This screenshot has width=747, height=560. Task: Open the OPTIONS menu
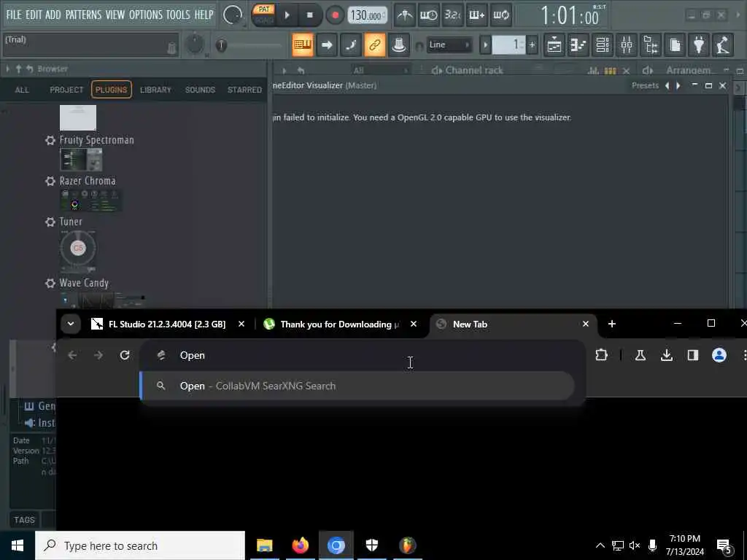pos(145,15)
